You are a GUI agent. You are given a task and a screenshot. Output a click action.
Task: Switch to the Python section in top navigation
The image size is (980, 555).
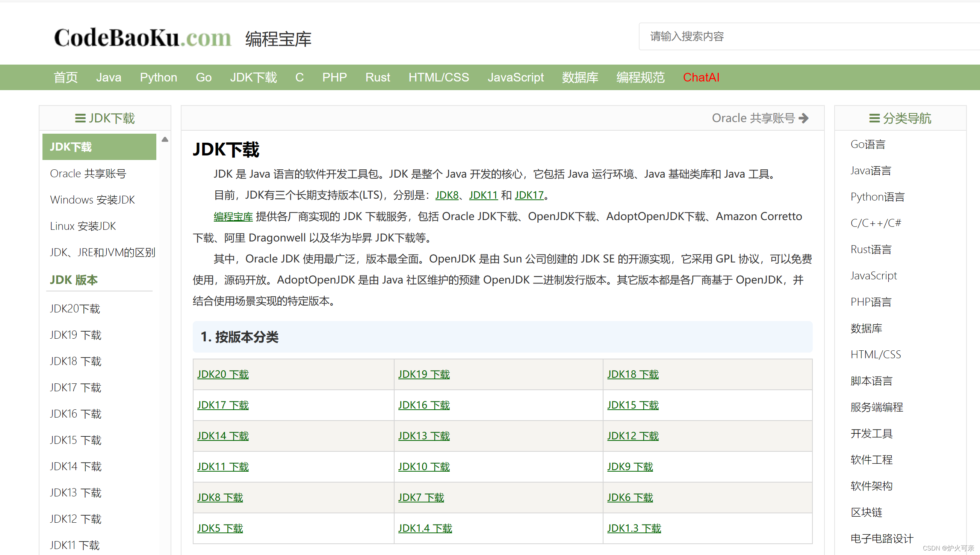click(158, 77)
